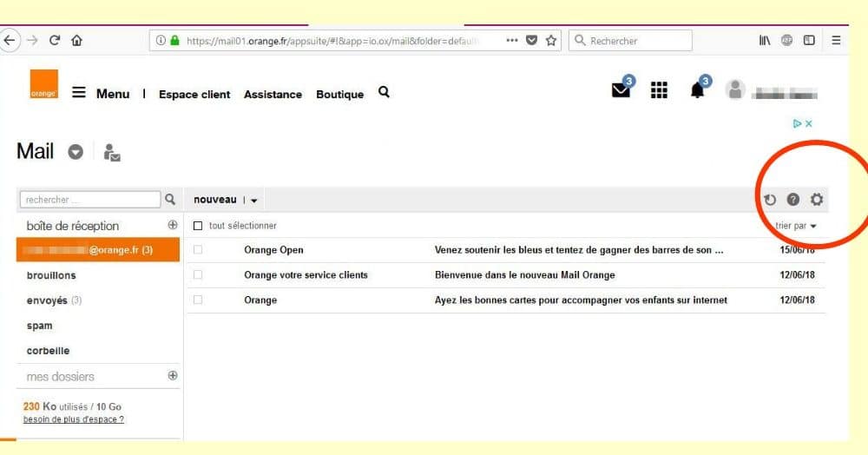Toggle the Firefox sidebar icon

(809, 41)
